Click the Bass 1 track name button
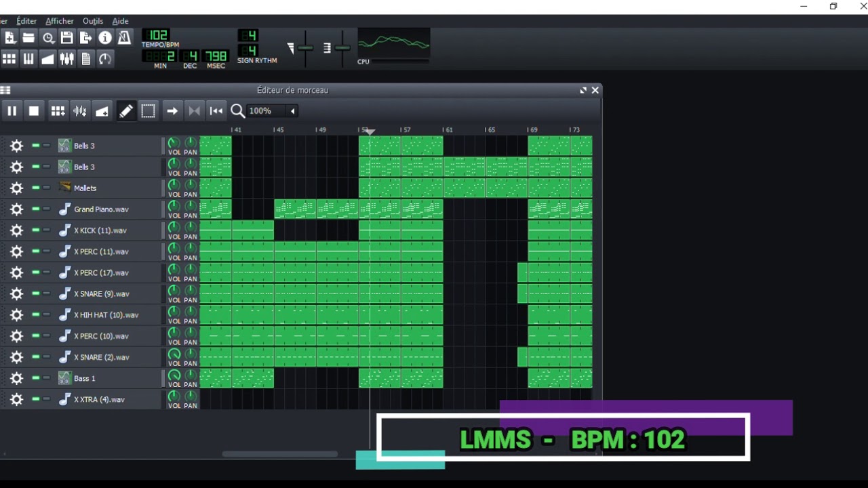The height and width of the screenshot is (488, 868). point(109,378)
